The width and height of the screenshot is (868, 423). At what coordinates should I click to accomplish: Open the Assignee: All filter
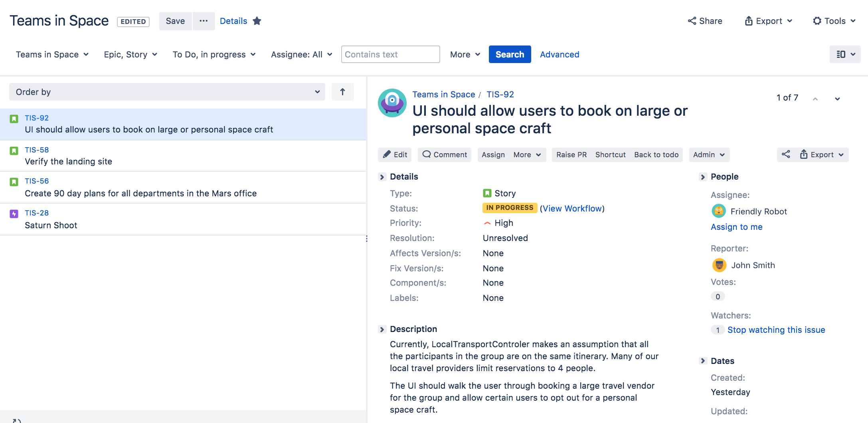coord(301,54)
